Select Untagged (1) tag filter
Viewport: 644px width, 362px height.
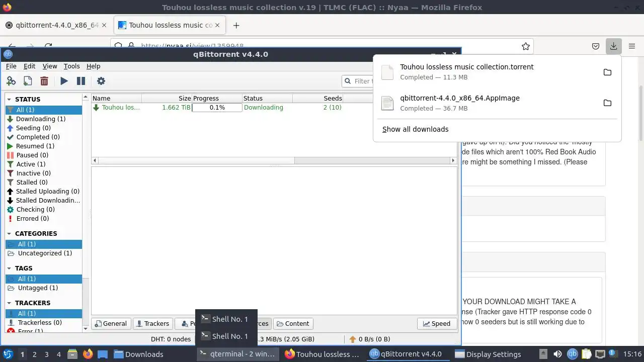click(x=44, y=288)
